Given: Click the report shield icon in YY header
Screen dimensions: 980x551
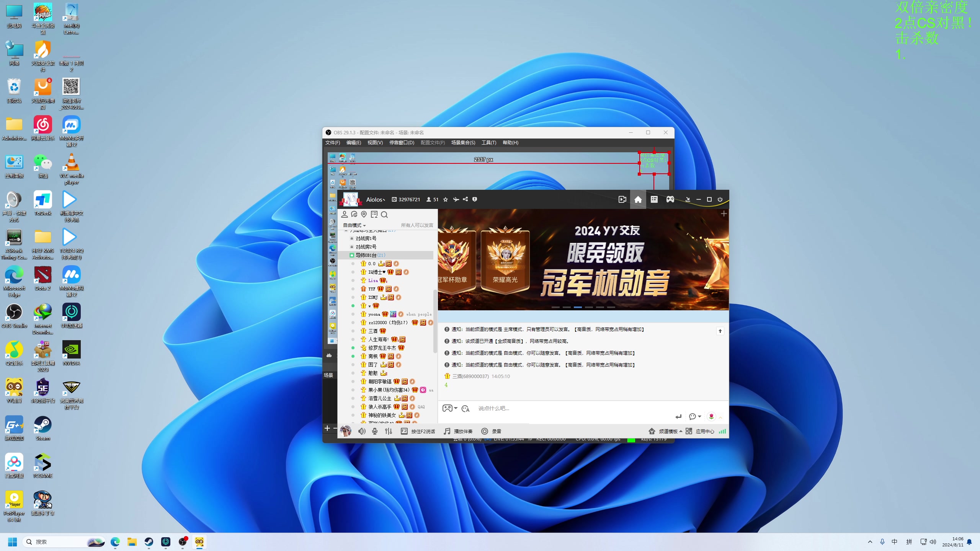Looking at the screenshot, I should [475, 199].
